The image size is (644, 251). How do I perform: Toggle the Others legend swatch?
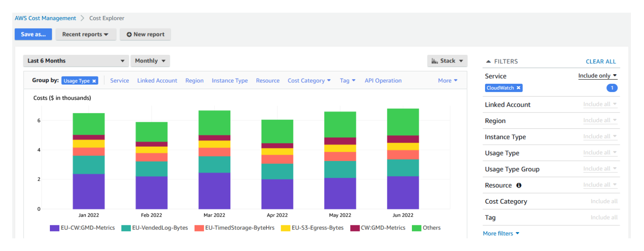[416, 228]
